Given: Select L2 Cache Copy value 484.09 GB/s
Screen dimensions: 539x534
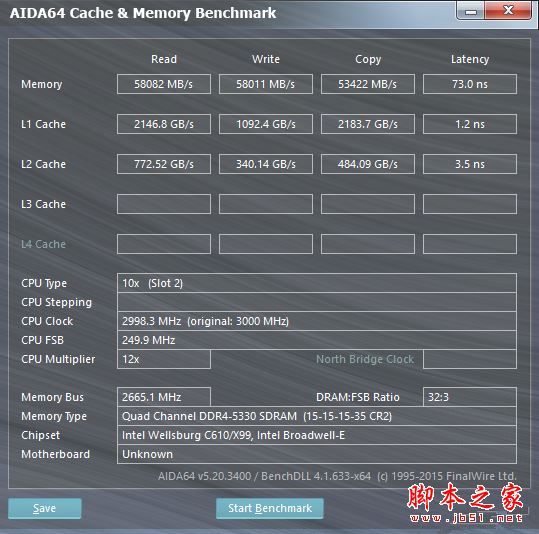Looking at the screenshot, I should pos(368,164).
